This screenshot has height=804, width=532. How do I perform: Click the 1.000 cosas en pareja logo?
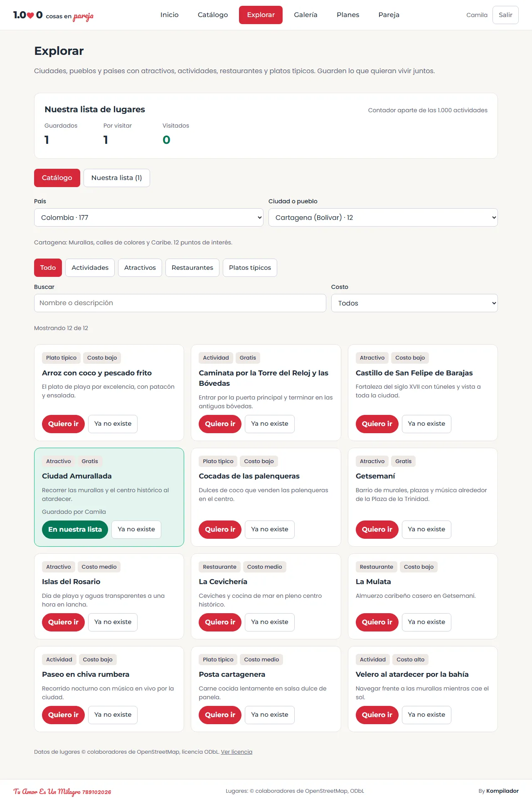53,15
